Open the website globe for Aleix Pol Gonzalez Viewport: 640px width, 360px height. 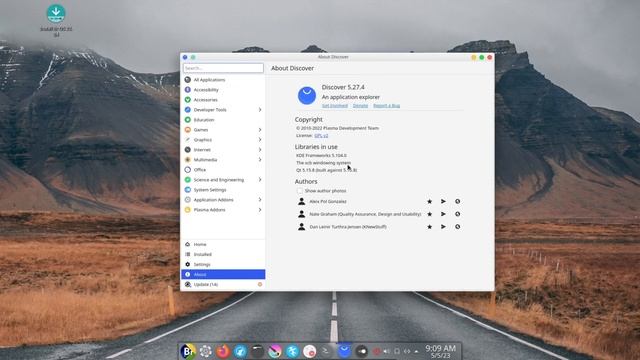pos(458,201)
